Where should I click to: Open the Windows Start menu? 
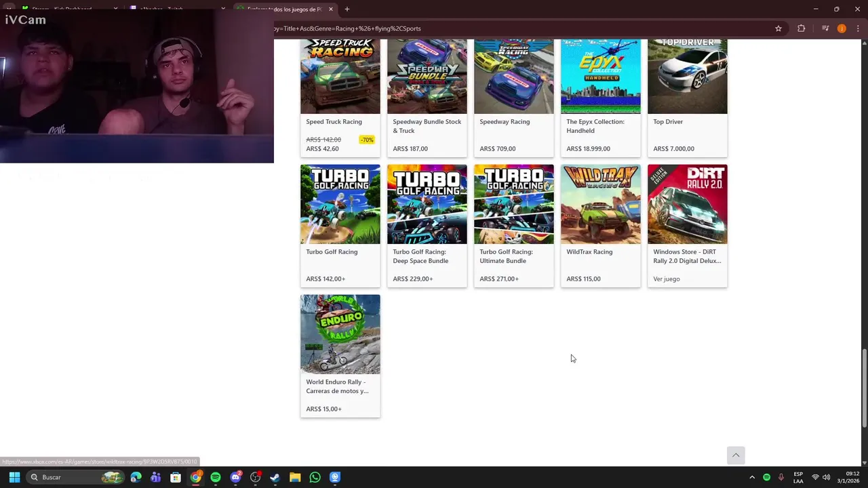click(14, 477)
